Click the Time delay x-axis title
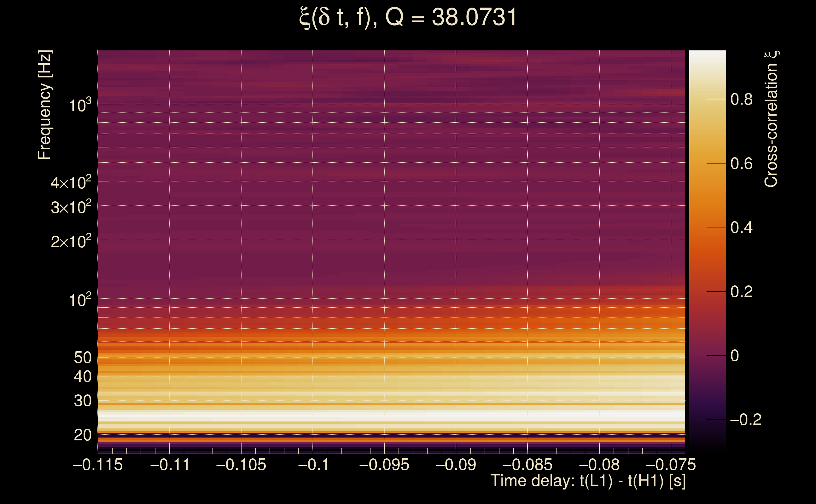 [x=588, y=481]
